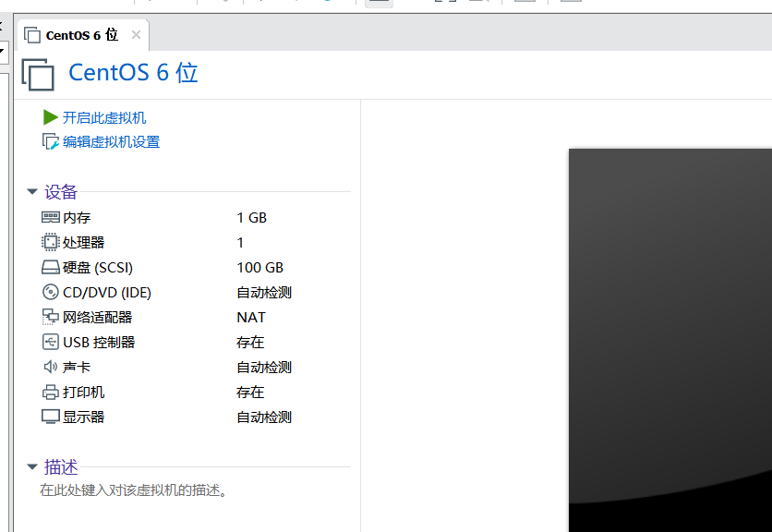Click the large VM icon beside the CentOS title

(38, 75)
